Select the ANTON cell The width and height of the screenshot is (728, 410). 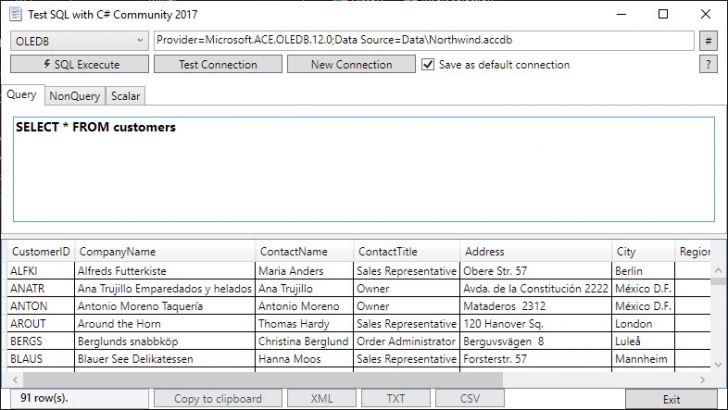click(x=40, y=306)
